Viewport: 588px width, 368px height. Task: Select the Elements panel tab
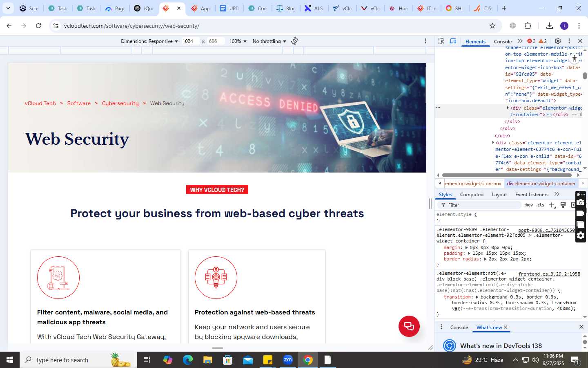(475, 41)
